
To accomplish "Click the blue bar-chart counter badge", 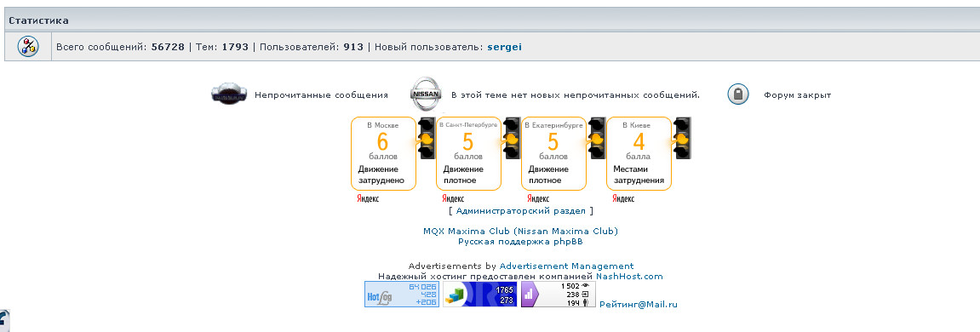I will coord(480,294).
